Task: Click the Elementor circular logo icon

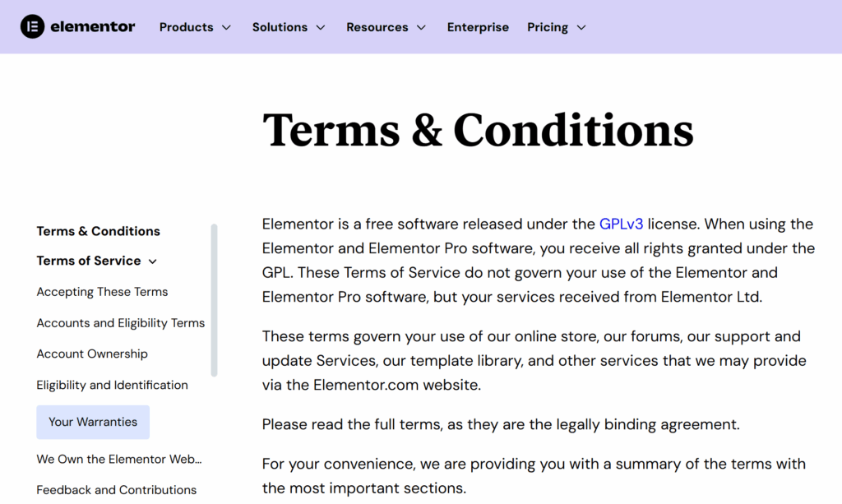Action: point(32,26)
